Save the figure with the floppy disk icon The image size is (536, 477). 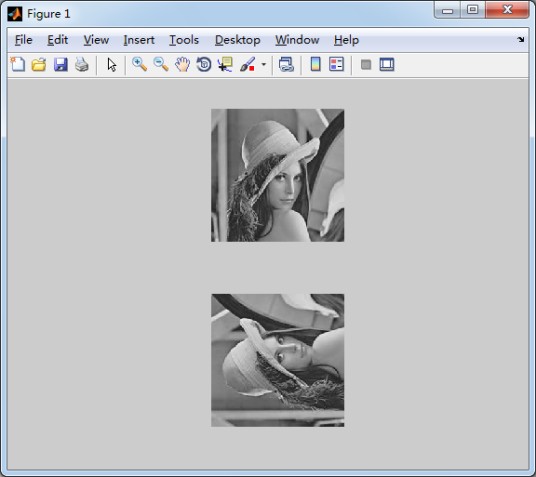click(61, 64)
